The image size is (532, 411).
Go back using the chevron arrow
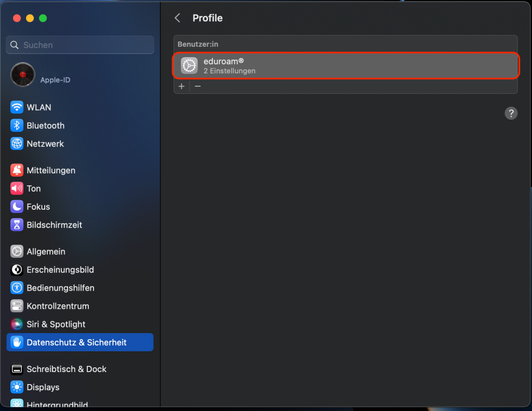178,18
